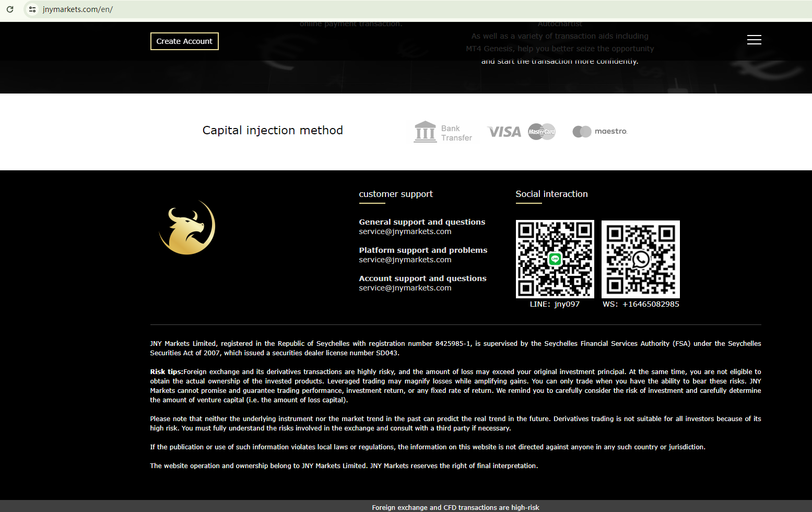Click the 'Platform support and problems' heading
This screenshot has width=812, height=512.
423,250
